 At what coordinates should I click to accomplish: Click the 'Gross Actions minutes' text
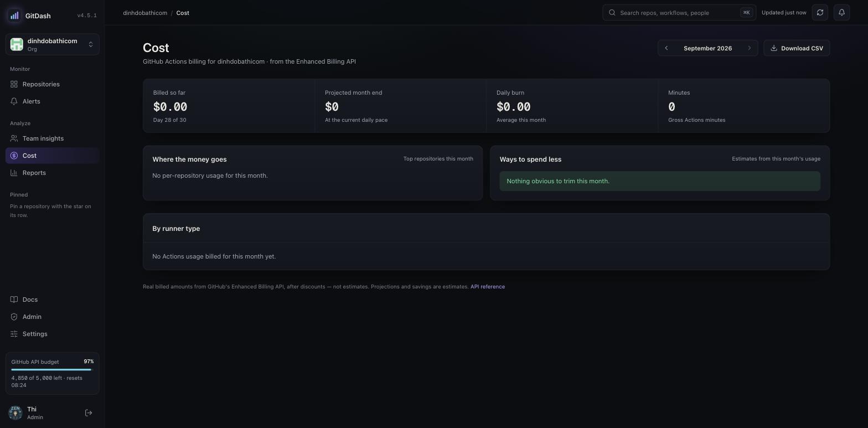696,120
